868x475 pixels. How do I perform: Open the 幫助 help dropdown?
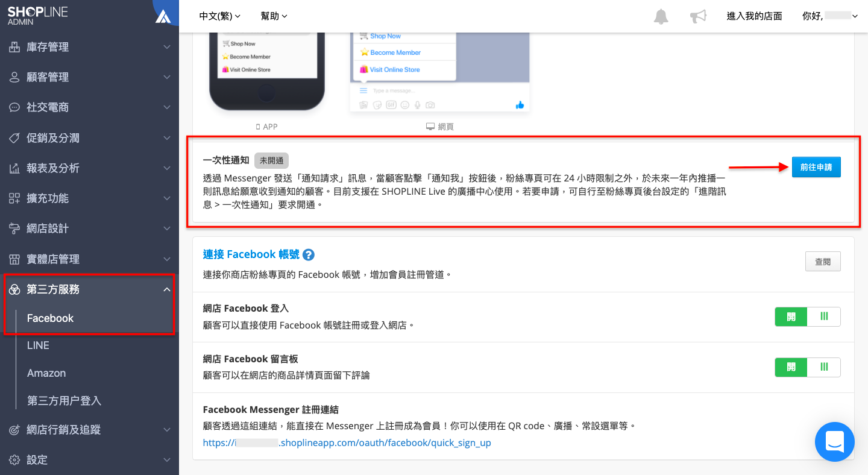coord(274,16)
